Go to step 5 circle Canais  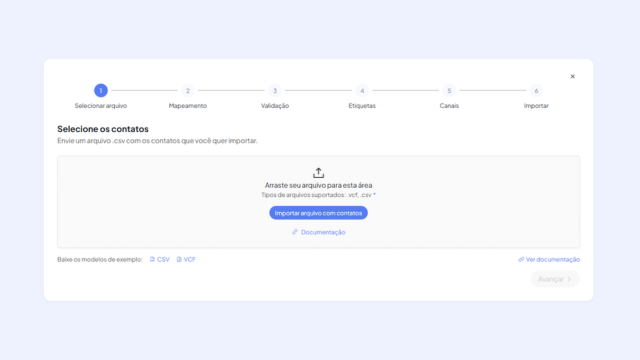tap(449, 90)
